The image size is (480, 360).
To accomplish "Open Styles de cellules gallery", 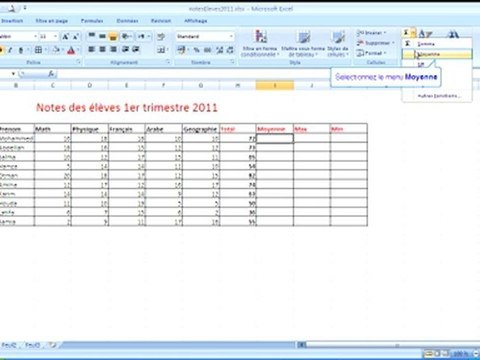I will coord(338,43).
